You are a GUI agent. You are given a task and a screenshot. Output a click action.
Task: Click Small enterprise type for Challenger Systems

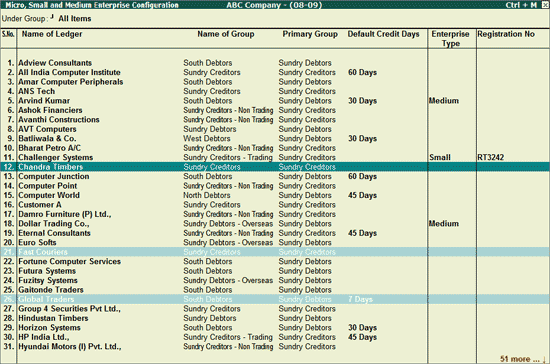click(440, 157)
